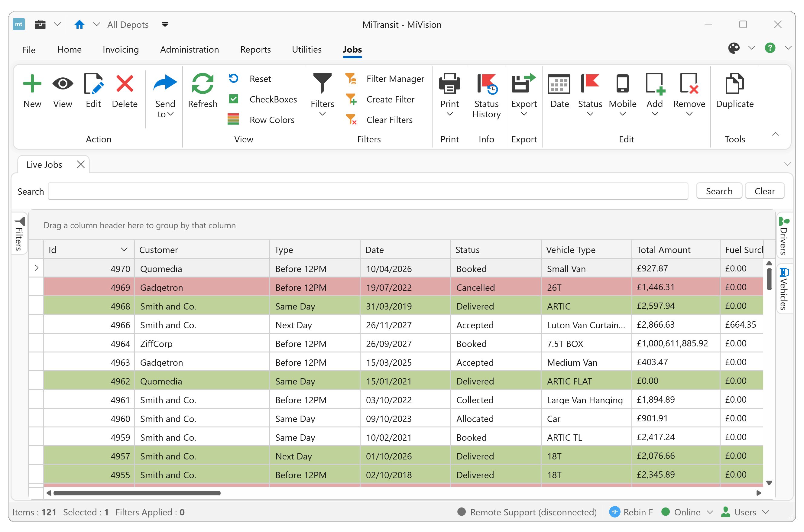Expand row for job 4970

coord(37,268)
